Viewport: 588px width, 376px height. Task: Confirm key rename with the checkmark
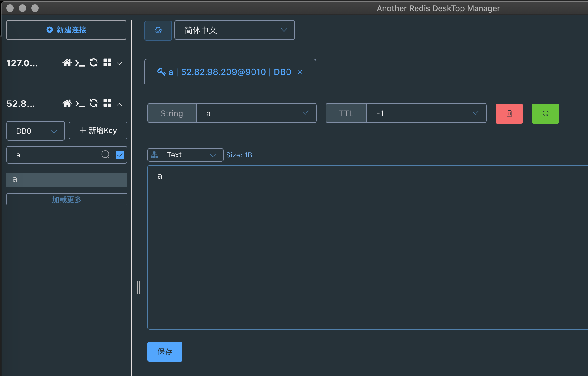click(x=306, y=113)
